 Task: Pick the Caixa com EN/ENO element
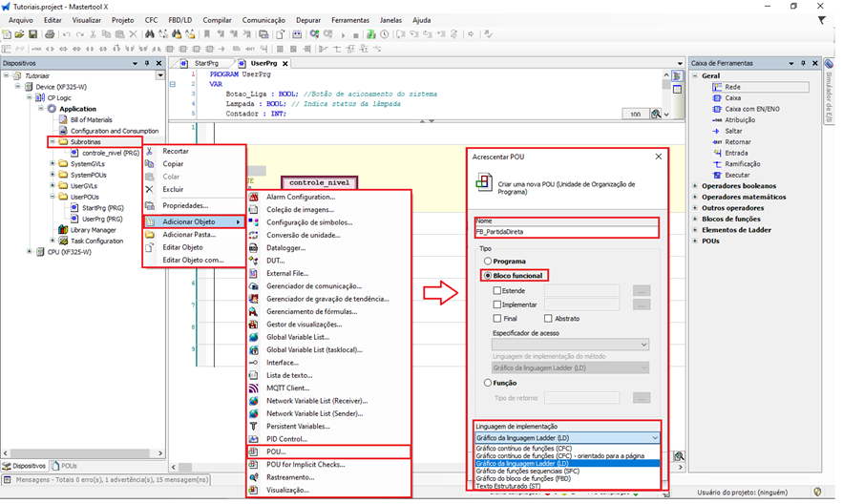[x=751, y=109]
